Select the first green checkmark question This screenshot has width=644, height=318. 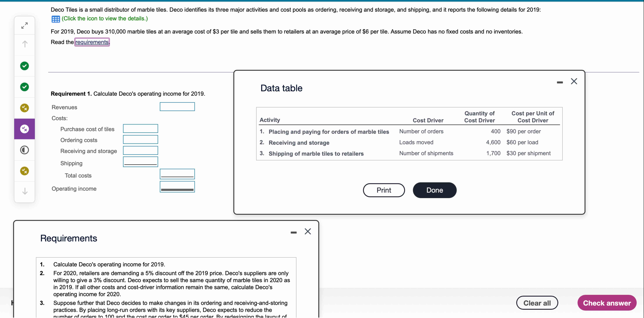click(25, 66)
